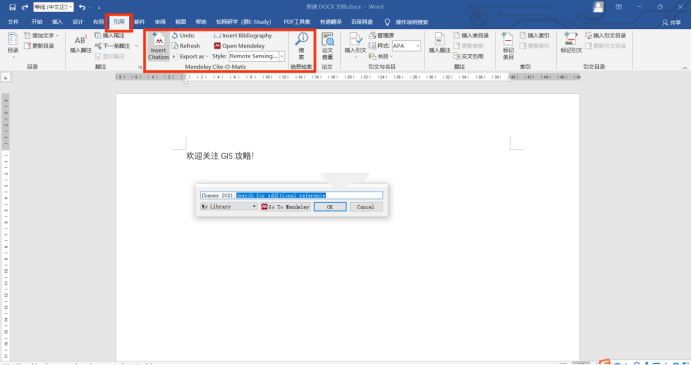
Task: Click the Mendeley Refresh button
Action: click(x=186, y=46)
